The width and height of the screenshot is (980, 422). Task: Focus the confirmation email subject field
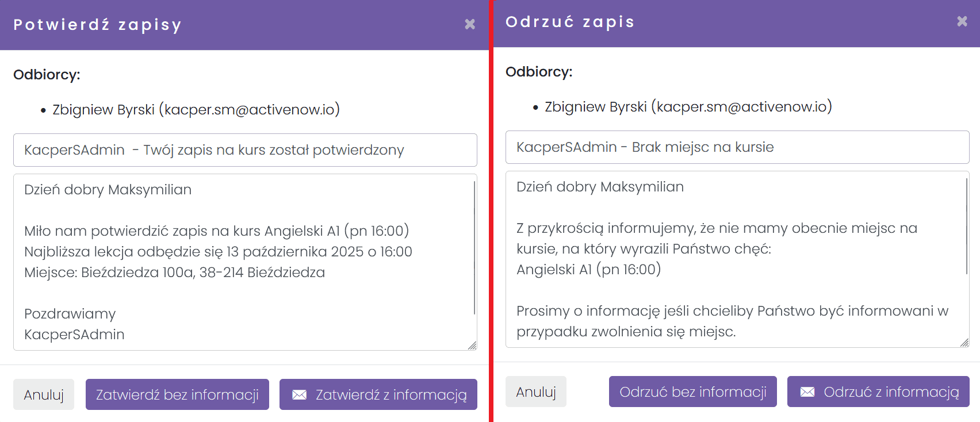click(245, 150)
